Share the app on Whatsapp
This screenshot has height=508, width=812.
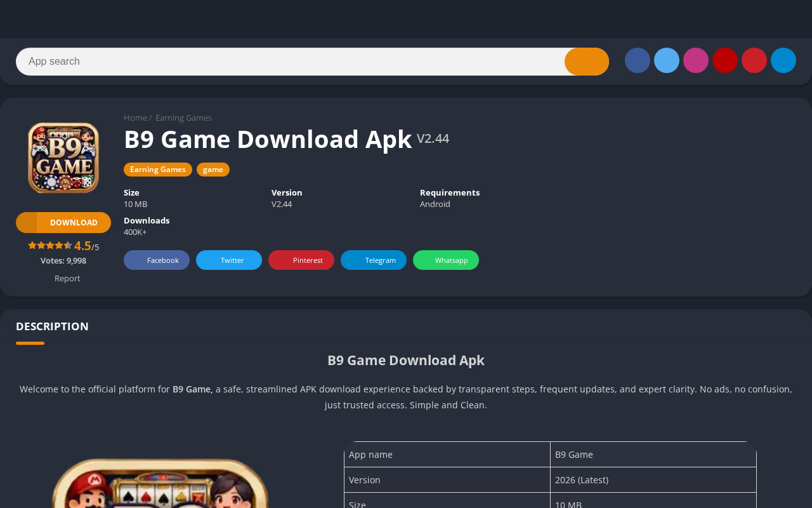tap(446, 260)
